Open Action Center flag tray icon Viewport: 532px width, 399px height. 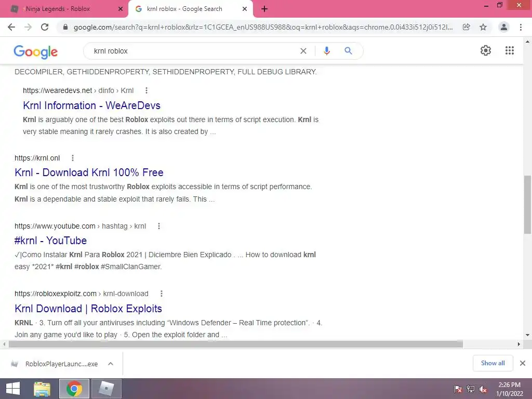(458, 389)
